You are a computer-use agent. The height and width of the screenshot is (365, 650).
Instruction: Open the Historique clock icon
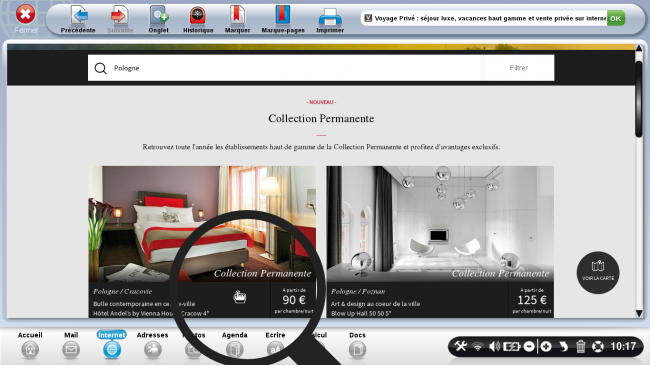pos(198,16)
